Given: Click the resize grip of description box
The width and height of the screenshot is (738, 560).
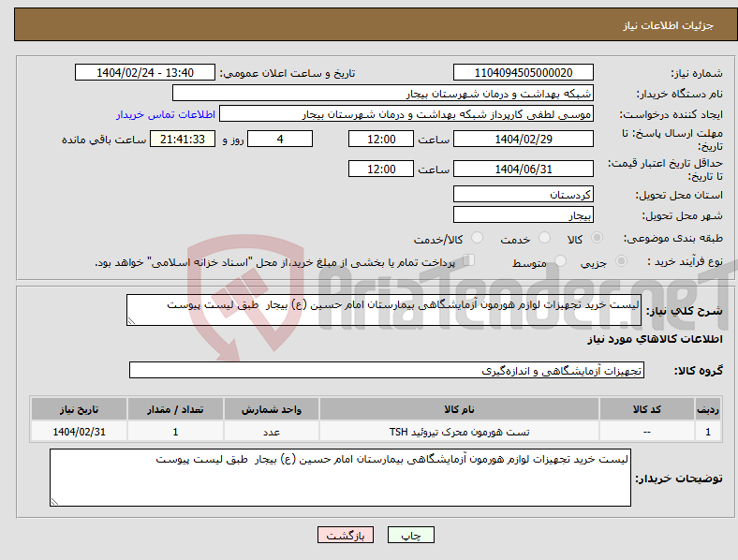Looking at the screenshot, I should [x=131, y=321].
